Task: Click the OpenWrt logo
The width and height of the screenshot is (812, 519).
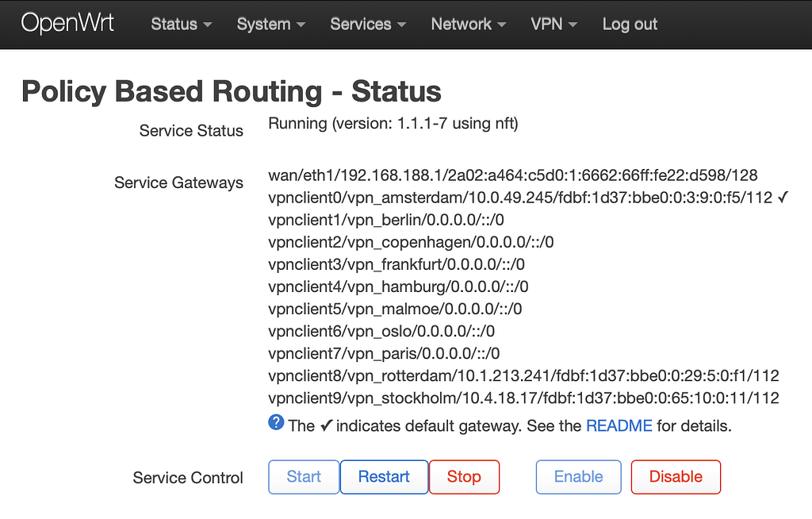Action: point(67,23)
